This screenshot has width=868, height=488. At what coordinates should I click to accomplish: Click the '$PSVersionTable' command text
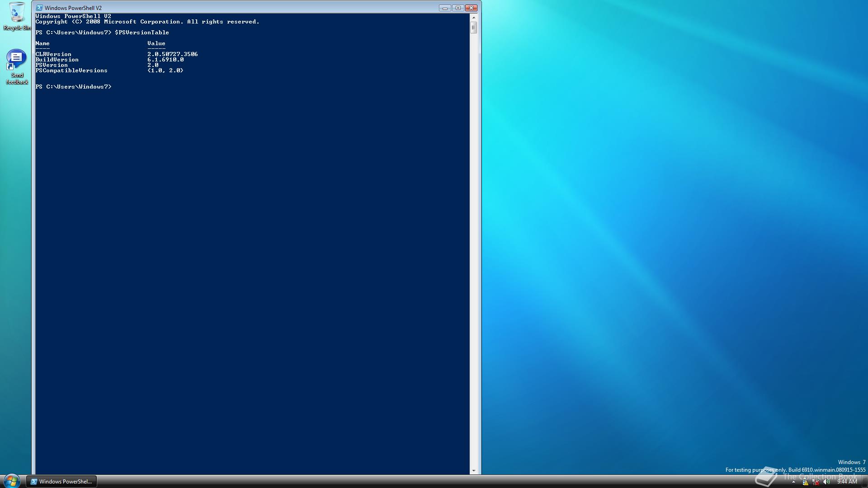142,33
